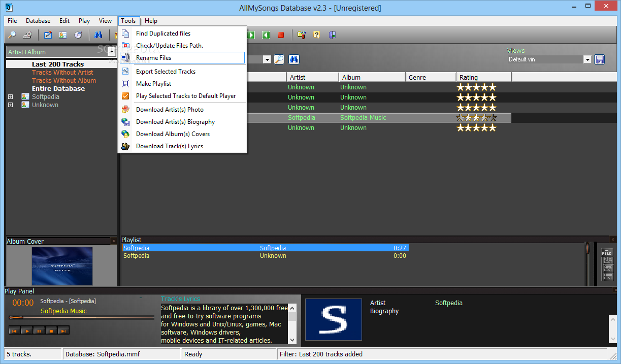Choose Make Playlist menu item
Viewport: 621px width, 364px height.
pos(183,84)
